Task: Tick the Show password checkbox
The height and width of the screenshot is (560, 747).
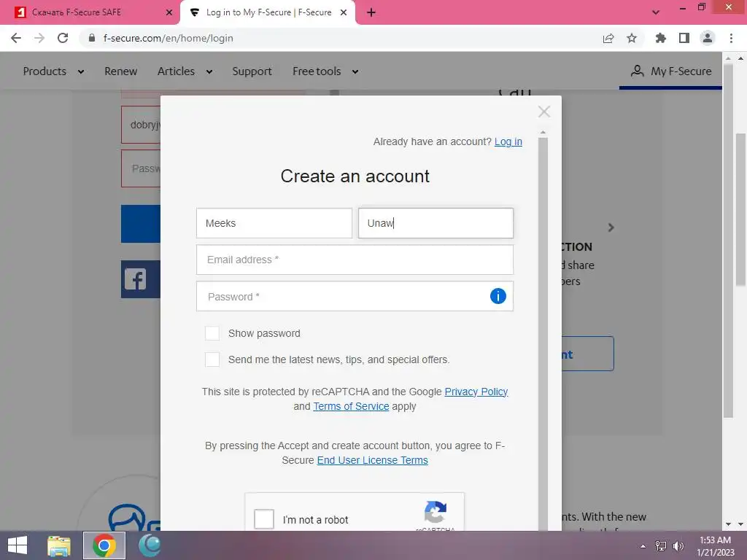Action: 212,333
